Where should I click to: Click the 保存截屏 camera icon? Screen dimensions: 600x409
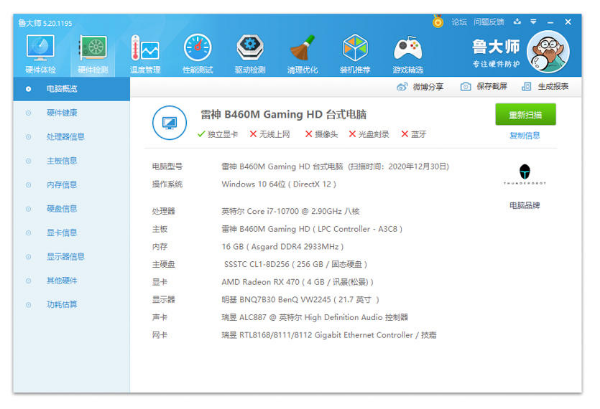point(465,87)
